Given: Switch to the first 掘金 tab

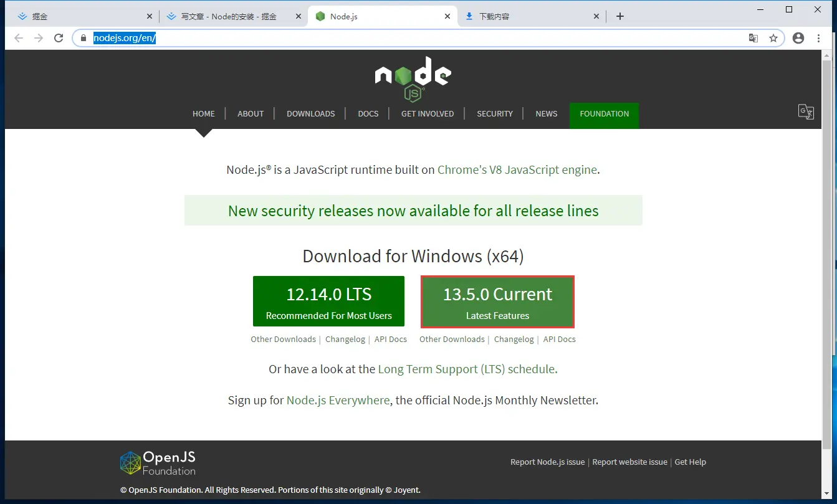Looking at the screenshot, I should (x=84, y=16).
